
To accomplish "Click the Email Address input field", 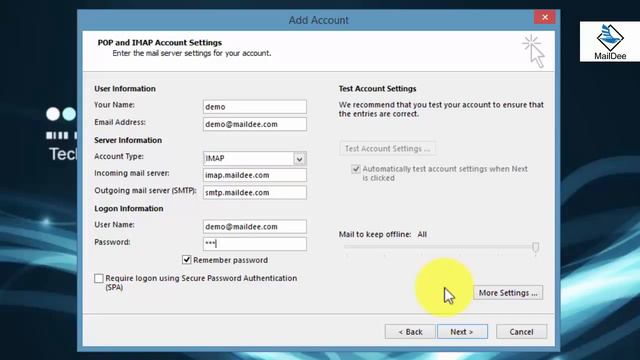I will coord(255,124).
